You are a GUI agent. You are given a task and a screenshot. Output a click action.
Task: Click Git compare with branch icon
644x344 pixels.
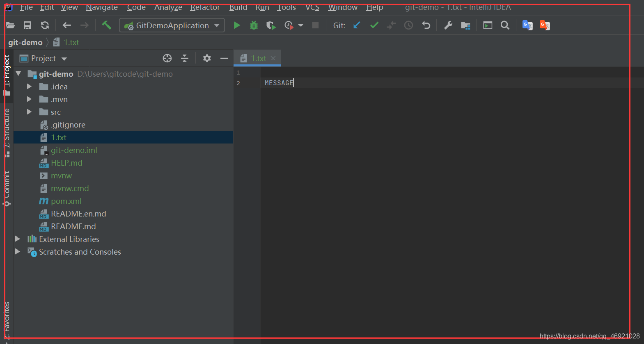click(391, 25)
